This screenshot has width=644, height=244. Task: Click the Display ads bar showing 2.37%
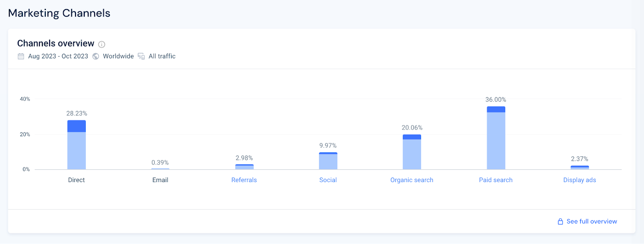coord(580,167)
